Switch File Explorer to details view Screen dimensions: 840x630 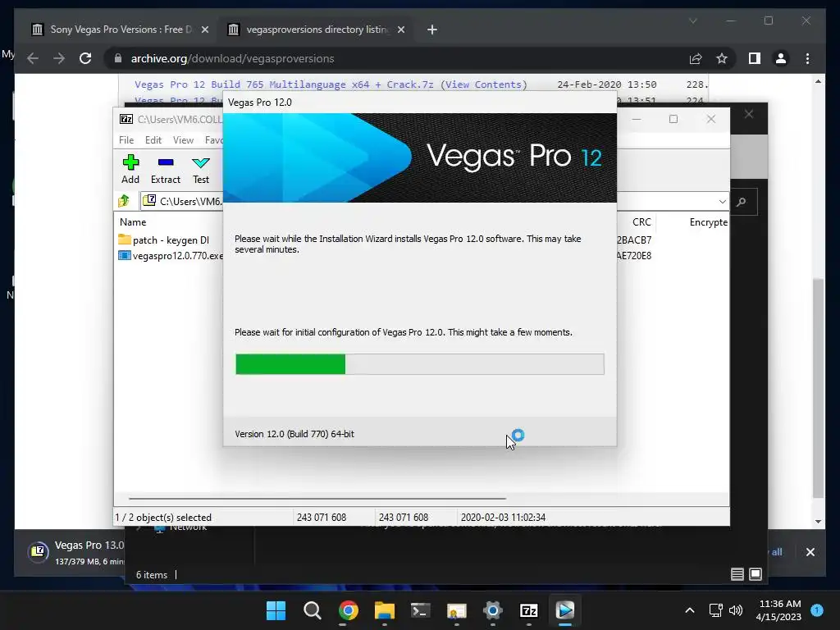[x=737, y=574]
